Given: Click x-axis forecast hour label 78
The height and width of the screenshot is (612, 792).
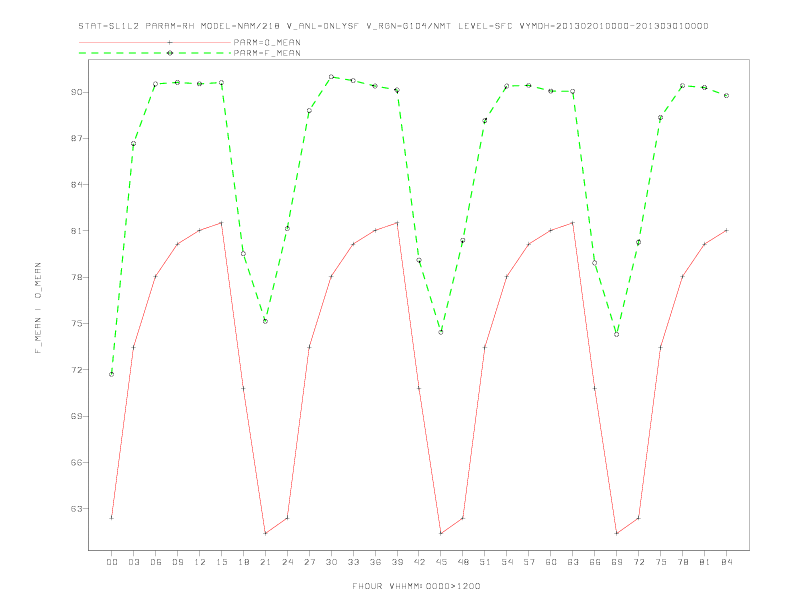Looking at the screenshot, I should click(682, 562).
